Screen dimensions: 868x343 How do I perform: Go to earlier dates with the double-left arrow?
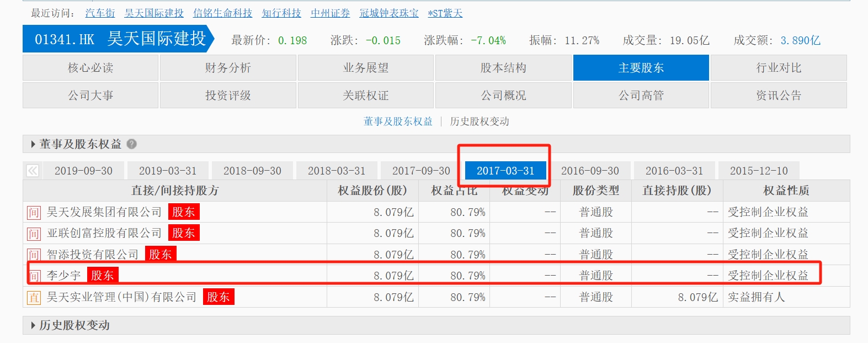(x=33, y=171)
